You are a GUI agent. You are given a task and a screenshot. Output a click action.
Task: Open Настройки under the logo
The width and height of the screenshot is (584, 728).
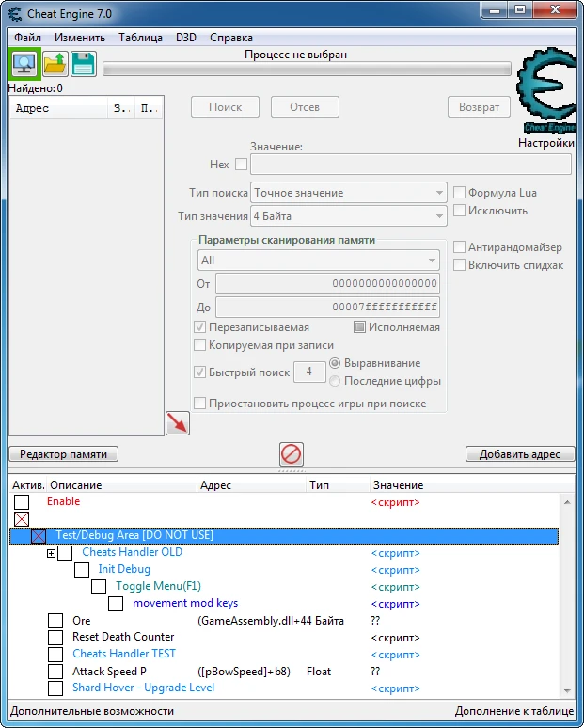point(546,143)
